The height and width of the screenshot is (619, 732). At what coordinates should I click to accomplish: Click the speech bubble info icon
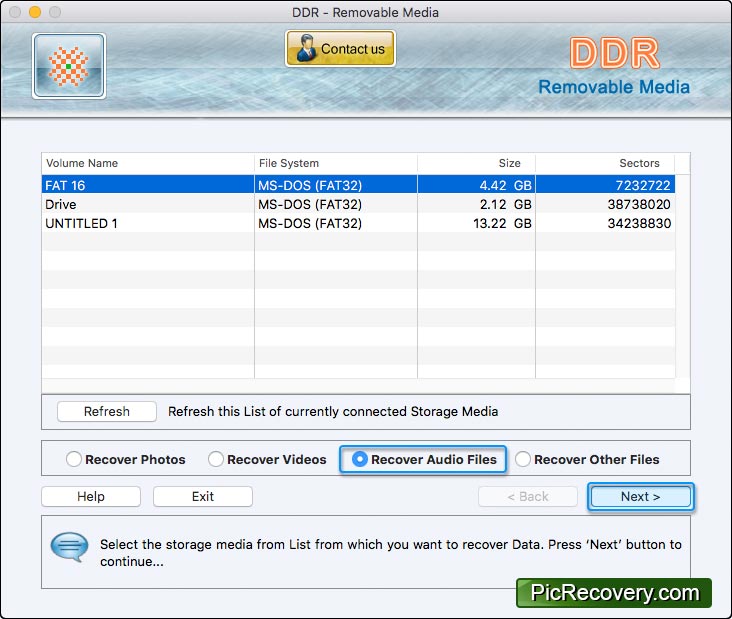click(69, 546)
